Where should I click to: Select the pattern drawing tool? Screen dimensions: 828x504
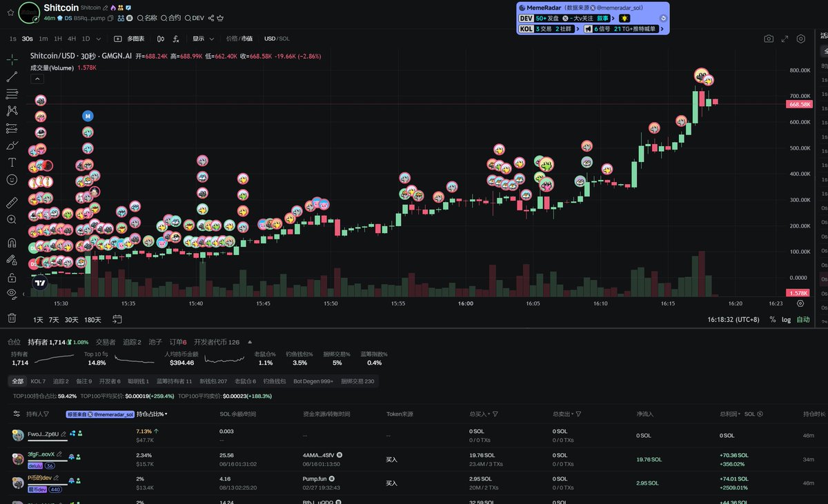tap(12, 110)
